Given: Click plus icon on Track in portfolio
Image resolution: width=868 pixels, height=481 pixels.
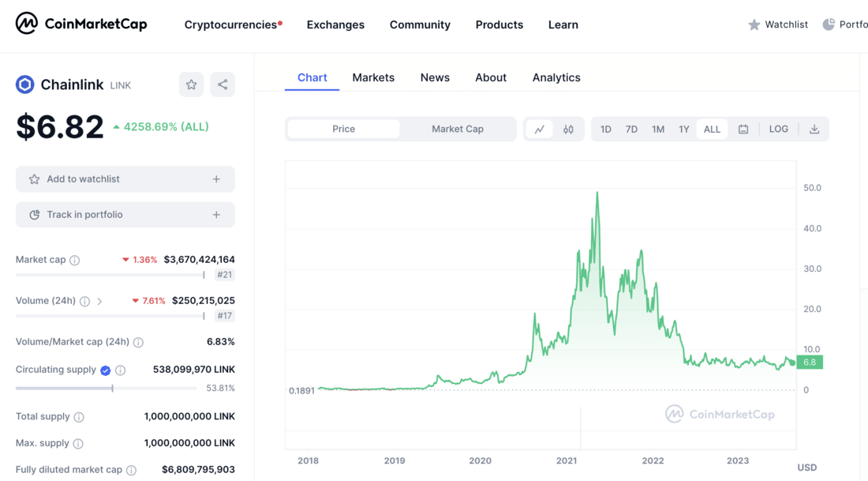Looking at the screenshot, I should coord(216,215).
